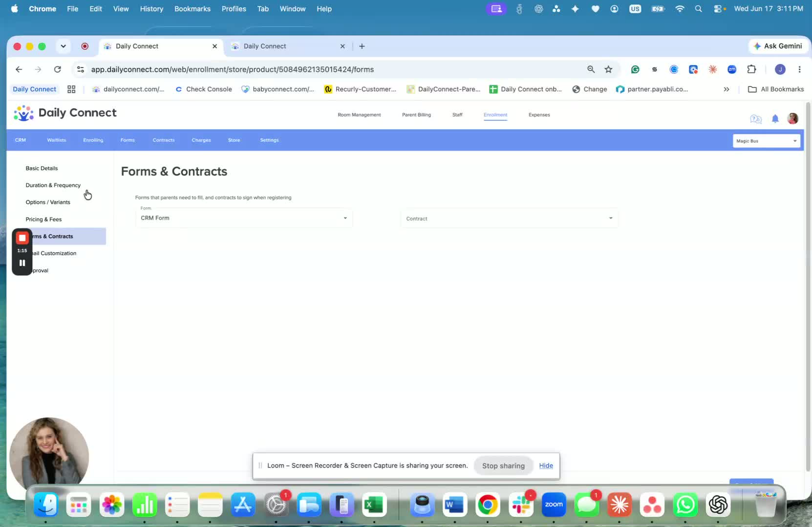This screenshot has width=812, height=527.
Task: Go to the Waitlists tab
Action: (x=57, y=140)
